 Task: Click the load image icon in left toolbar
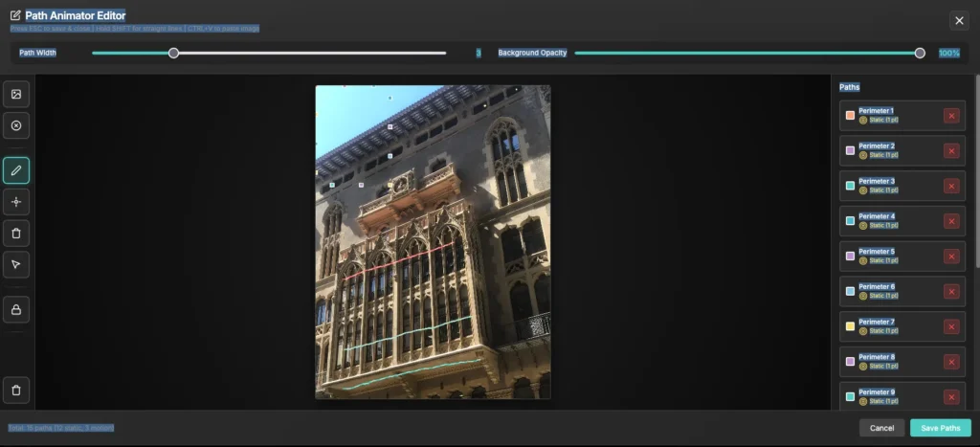[x=16, y=94]
